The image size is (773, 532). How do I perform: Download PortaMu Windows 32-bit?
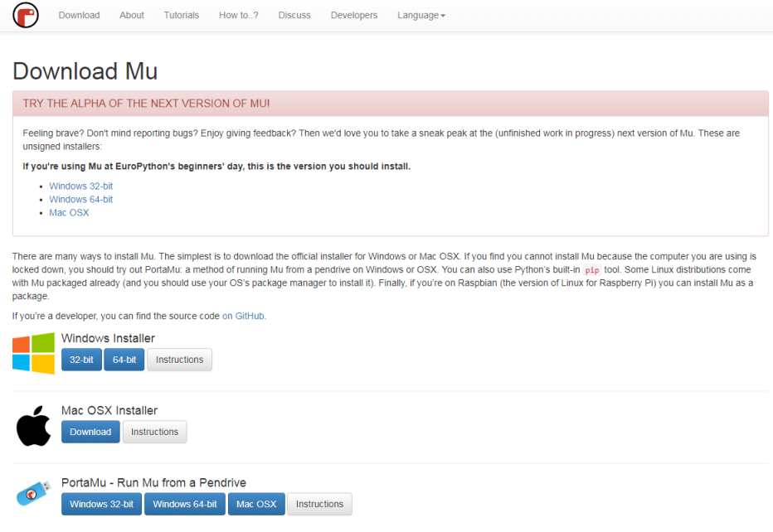click(101, 504)
